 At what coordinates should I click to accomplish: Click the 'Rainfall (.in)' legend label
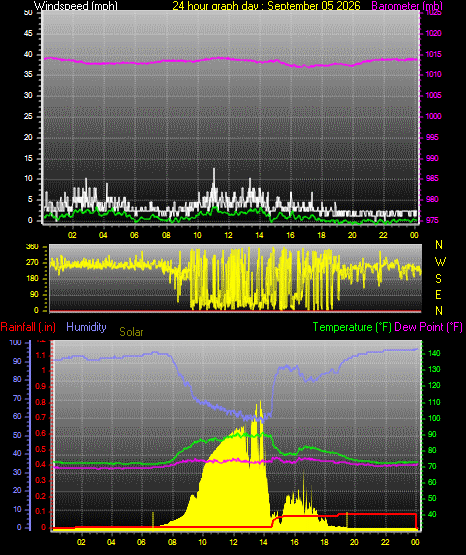pyautogui.click(x=28, y=327)
